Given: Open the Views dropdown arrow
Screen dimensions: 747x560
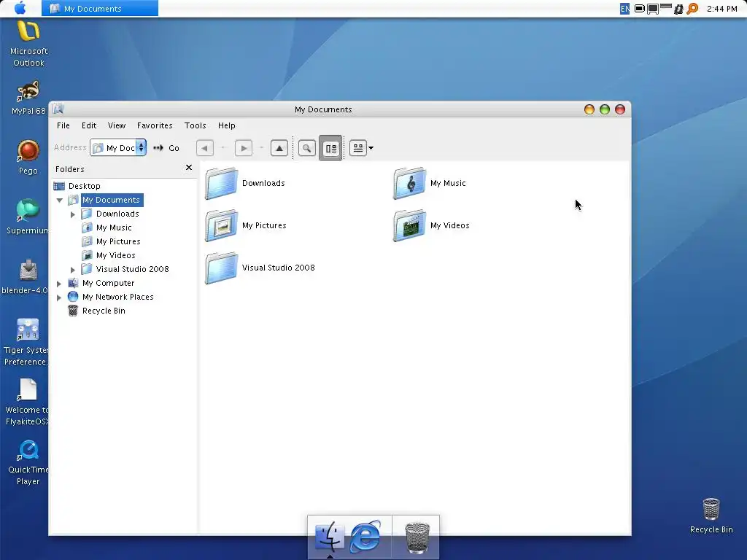Looking at the screenshot, I should pos(371,148).
